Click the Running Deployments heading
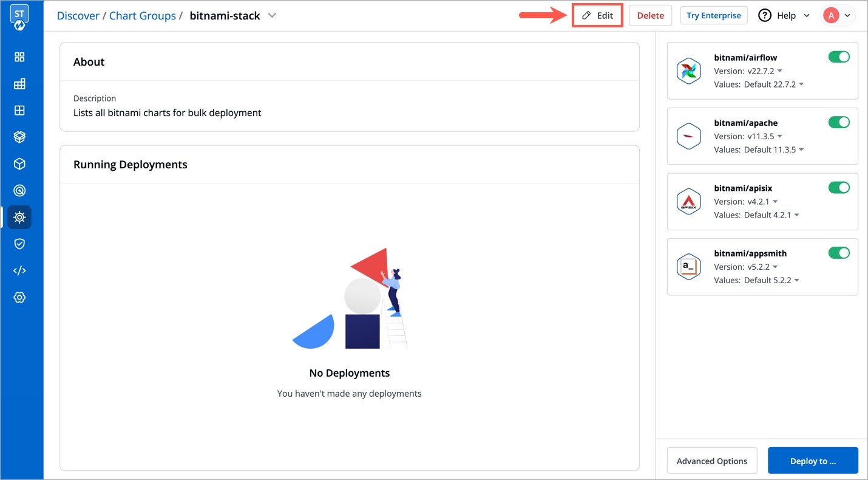The width and height of the screenshot is (868, 480). click(x=131, y=165)
